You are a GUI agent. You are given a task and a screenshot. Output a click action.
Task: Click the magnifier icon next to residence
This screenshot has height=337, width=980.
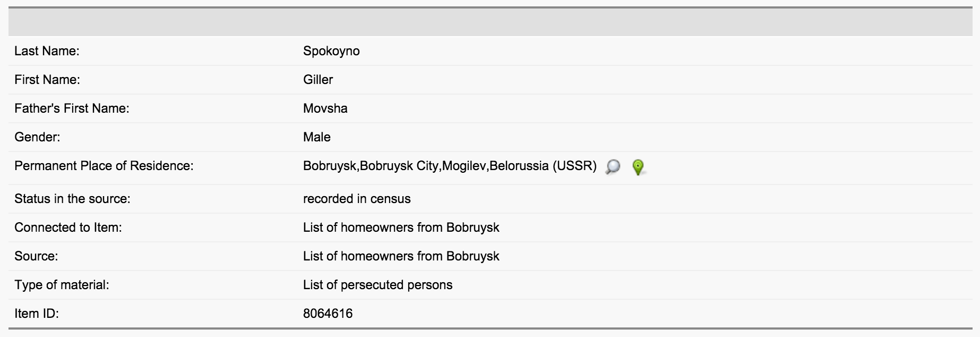(613, 167)
